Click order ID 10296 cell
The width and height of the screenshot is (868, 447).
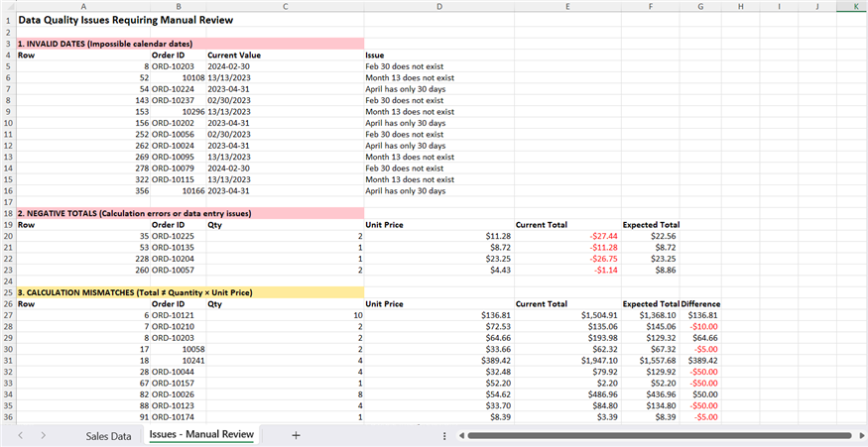193,112
